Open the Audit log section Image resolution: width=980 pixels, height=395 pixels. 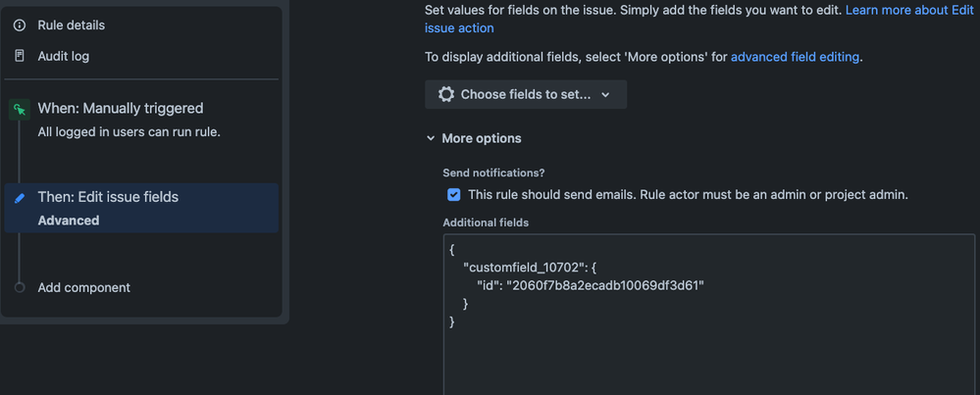(x=63, y=56)
